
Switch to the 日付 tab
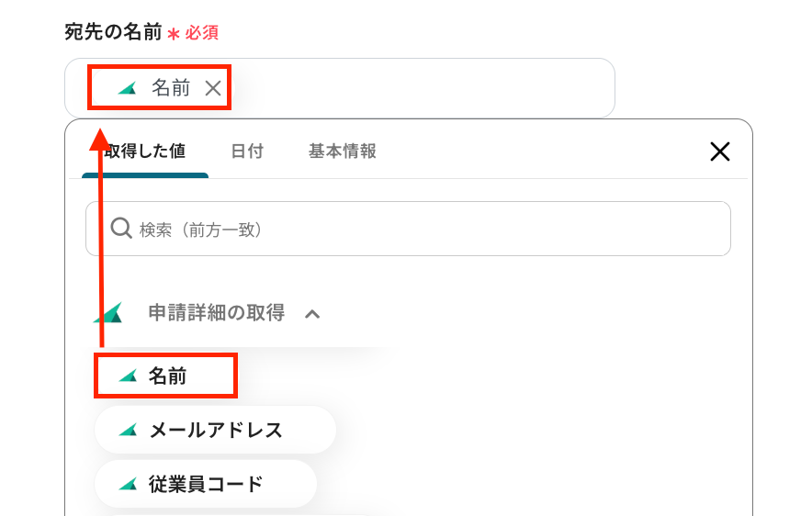[247, 151]
